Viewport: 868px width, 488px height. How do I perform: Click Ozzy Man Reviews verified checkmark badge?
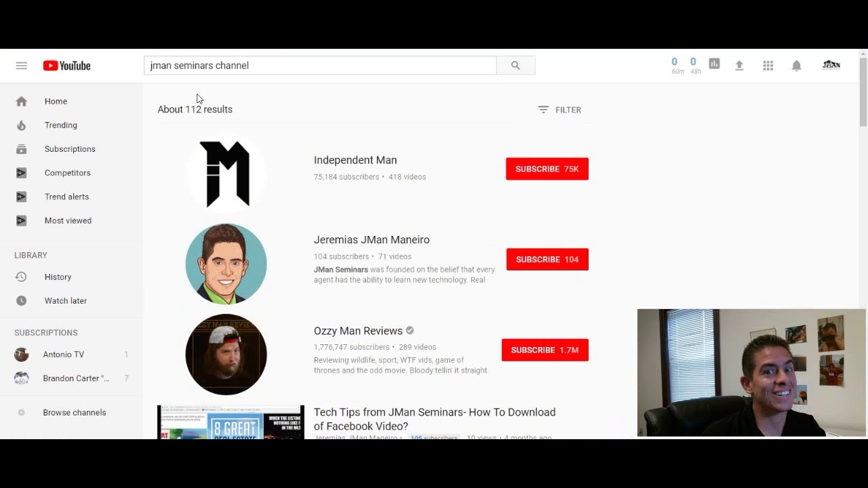[x=410, y=331]
